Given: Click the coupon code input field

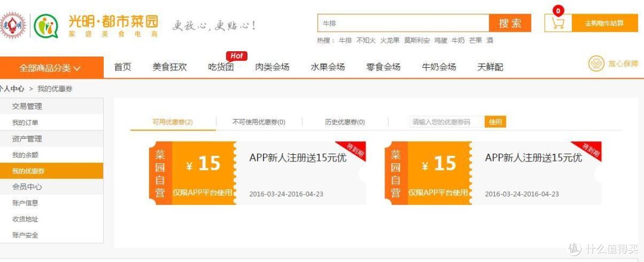Looking at the screenshot, I should (x=447, y=122).
